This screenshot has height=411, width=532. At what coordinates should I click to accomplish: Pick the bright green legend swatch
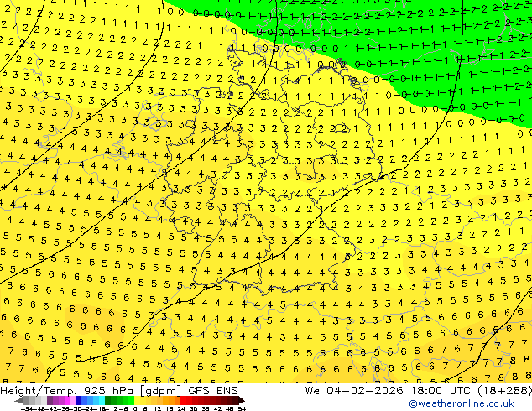[131, 401]
